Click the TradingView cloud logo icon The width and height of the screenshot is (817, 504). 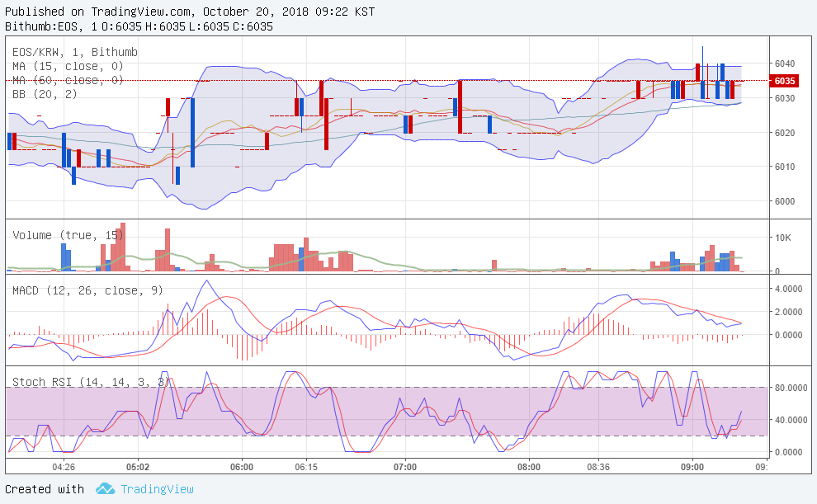point(106,489)
